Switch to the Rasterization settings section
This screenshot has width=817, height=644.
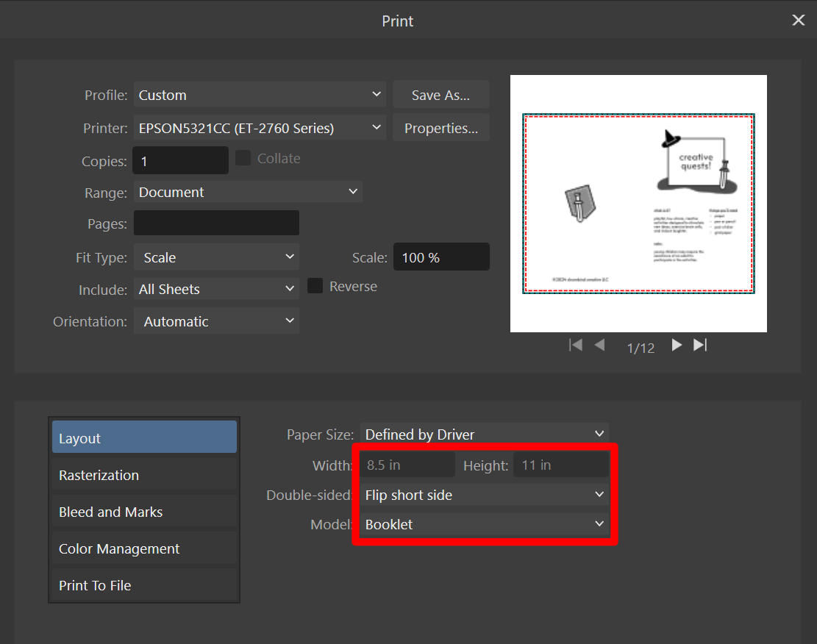point(143,475)
